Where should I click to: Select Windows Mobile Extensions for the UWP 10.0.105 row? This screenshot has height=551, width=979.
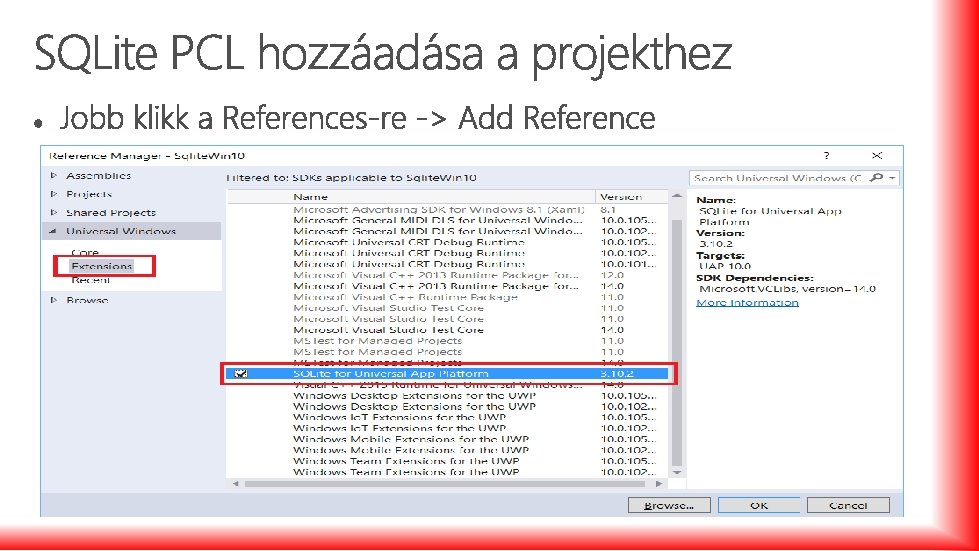[447, 439]
